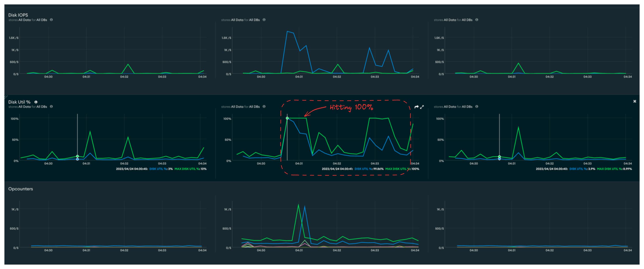Click MAX DISK UTIL %: 10% legend value
This screenshot has height=269, width=644.
point(191,169)
